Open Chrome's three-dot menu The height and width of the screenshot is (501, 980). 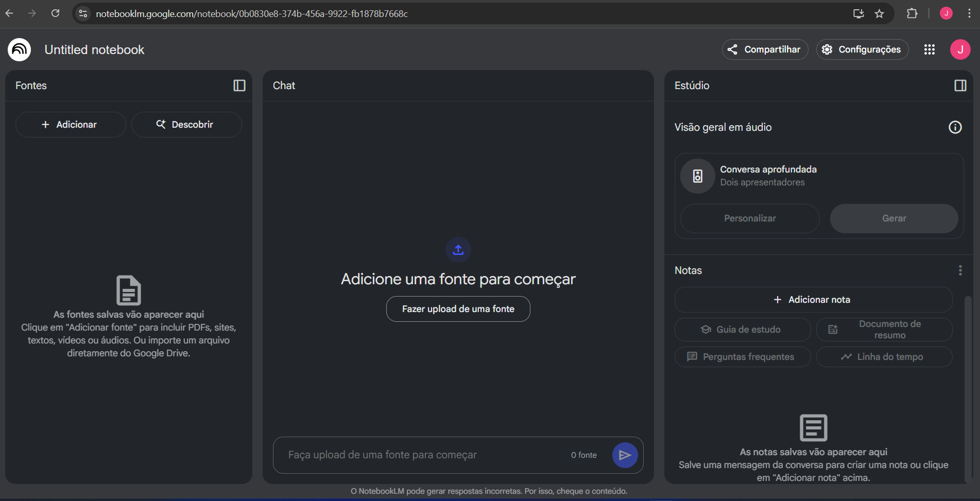pos(969,14)
